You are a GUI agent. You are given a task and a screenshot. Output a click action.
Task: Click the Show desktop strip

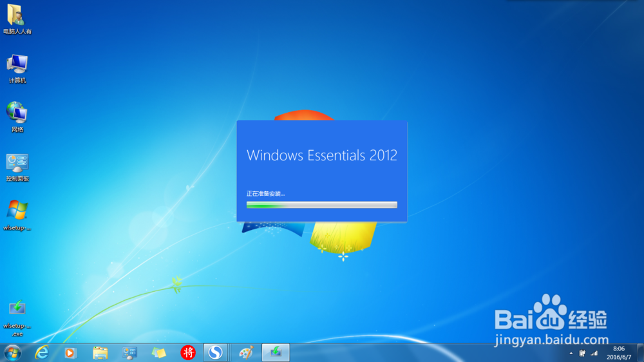pyautogui.click(x=641, y=353)
